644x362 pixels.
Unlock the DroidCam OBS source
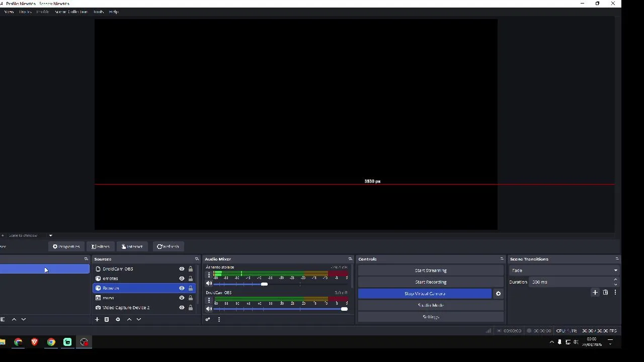point(190,269)
